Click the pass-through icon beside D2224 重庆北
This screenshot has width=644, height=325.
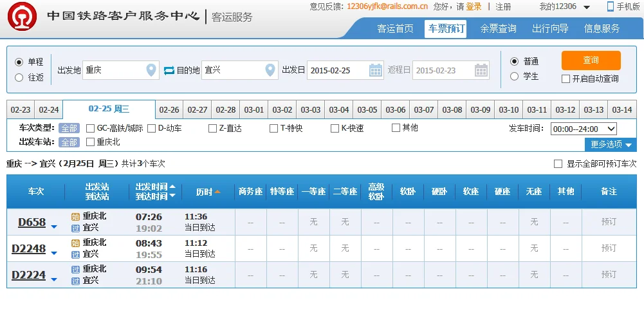point(75,270)
